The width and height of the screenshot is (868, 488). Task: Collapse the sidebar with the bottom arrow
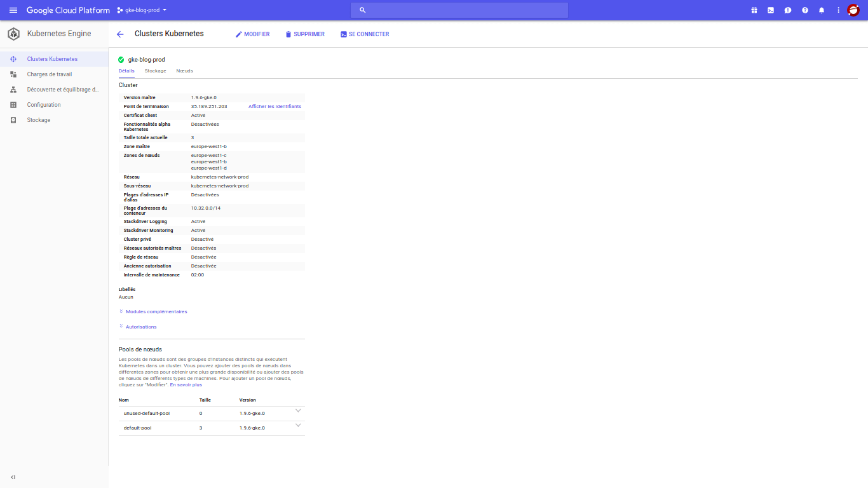pyautogui.click(x=13, y=477)
